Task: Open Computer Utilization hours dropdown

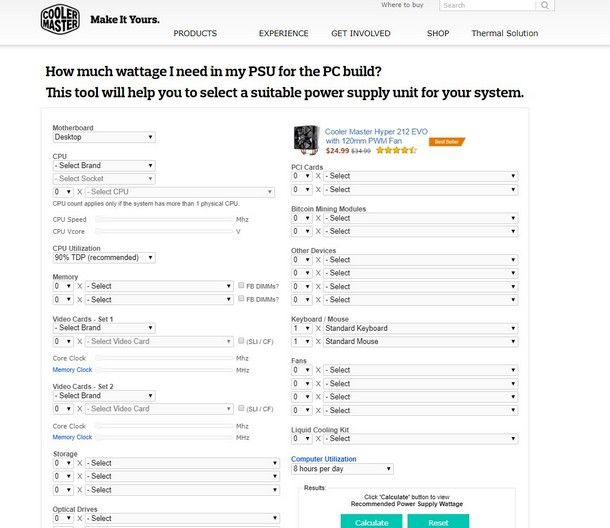Action: point(342,469)
